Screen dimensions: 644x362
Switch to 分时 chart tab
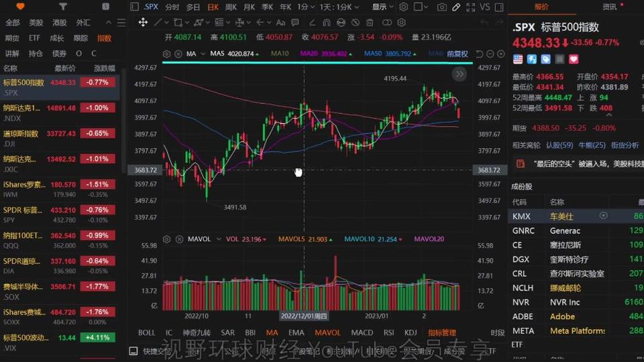pos(172,7)
